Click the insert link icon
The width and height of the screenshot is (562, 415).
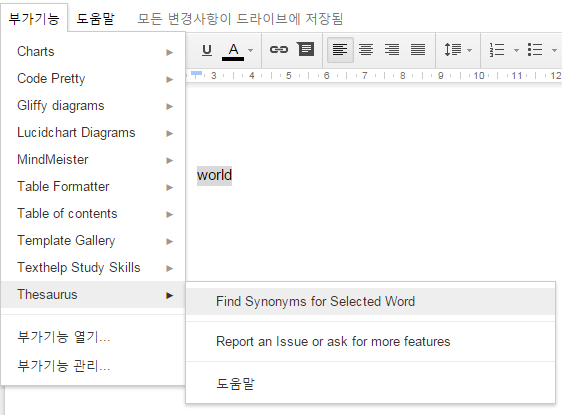[x=278, y=49]
